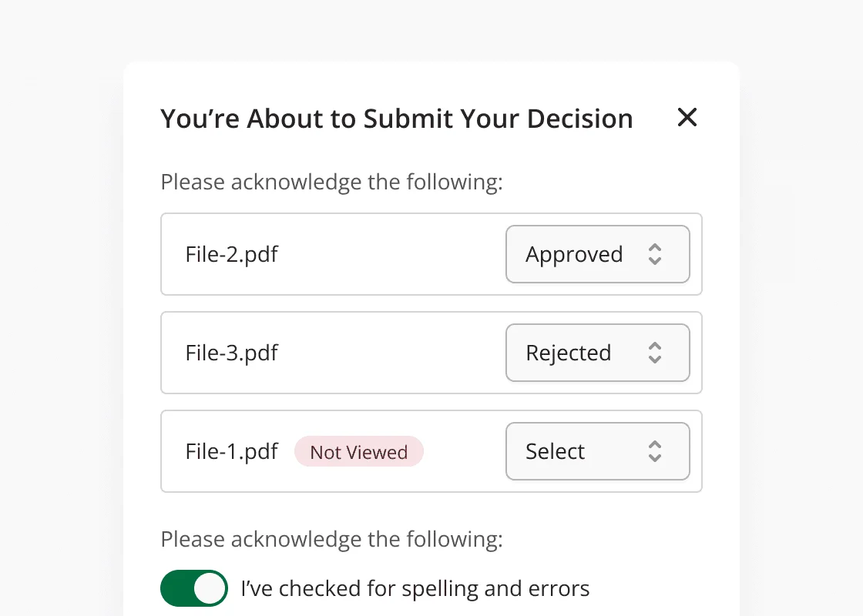Open the Select dropdown for File-1.pdf

[x=598, y=451]
